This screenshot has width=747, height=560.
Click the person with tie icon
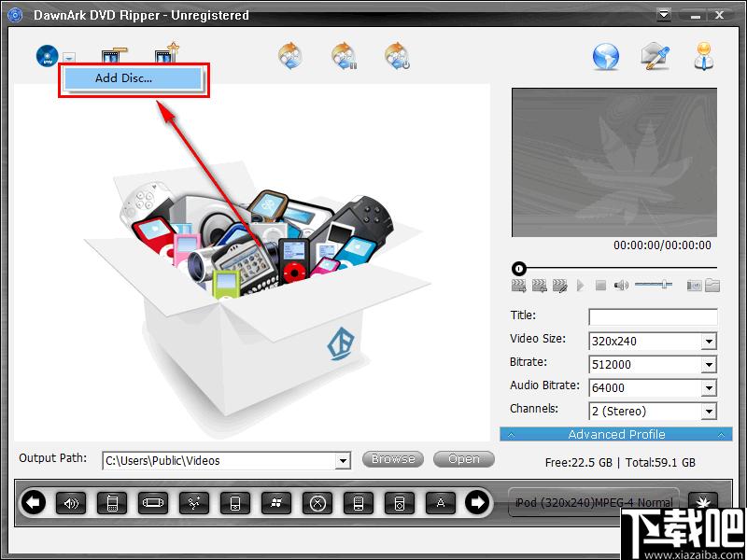tap(704, 56)
